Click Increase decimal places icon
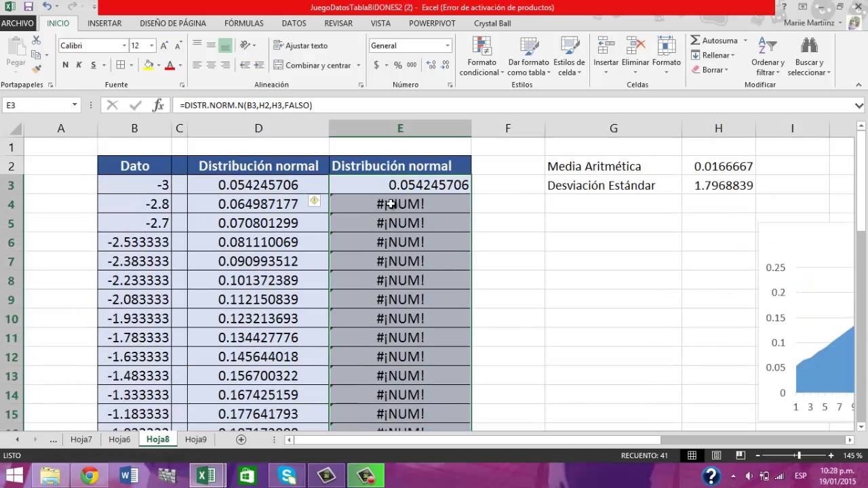 pos(430,65)
